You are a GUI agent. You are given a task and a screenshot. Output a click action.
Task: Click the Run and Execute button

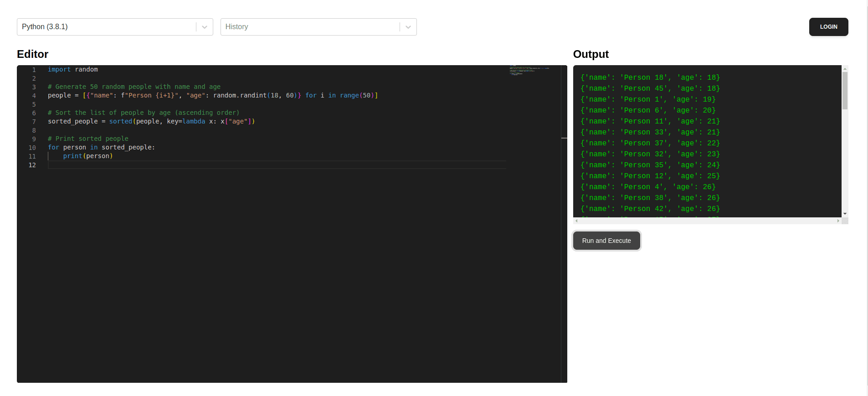[x=606, y=241]
